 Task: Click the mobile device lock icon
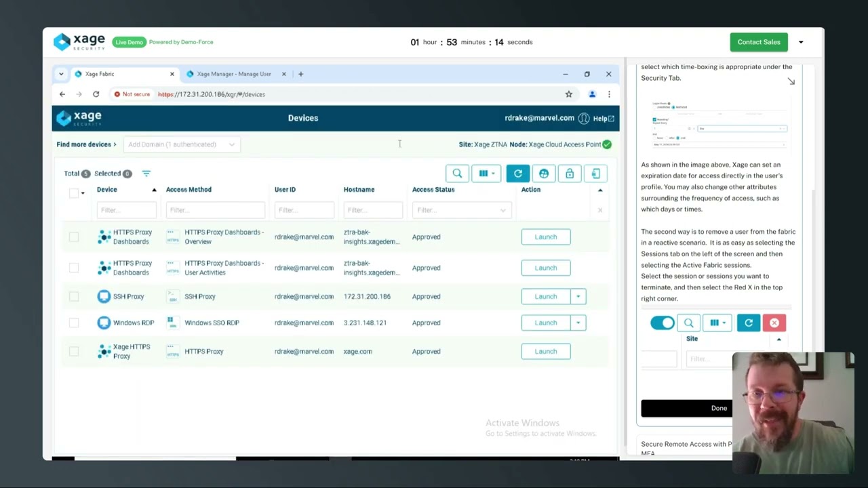(595, 174)
